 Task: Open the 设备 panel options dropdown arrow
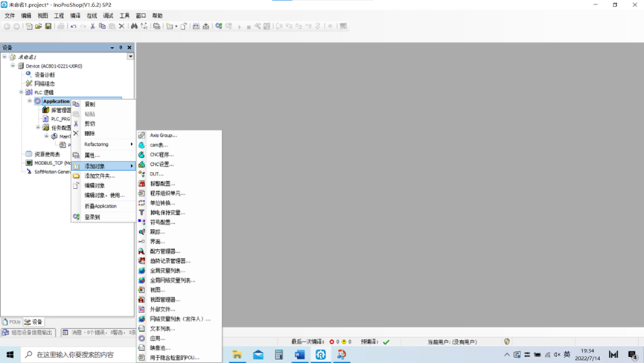click(112, 48)
